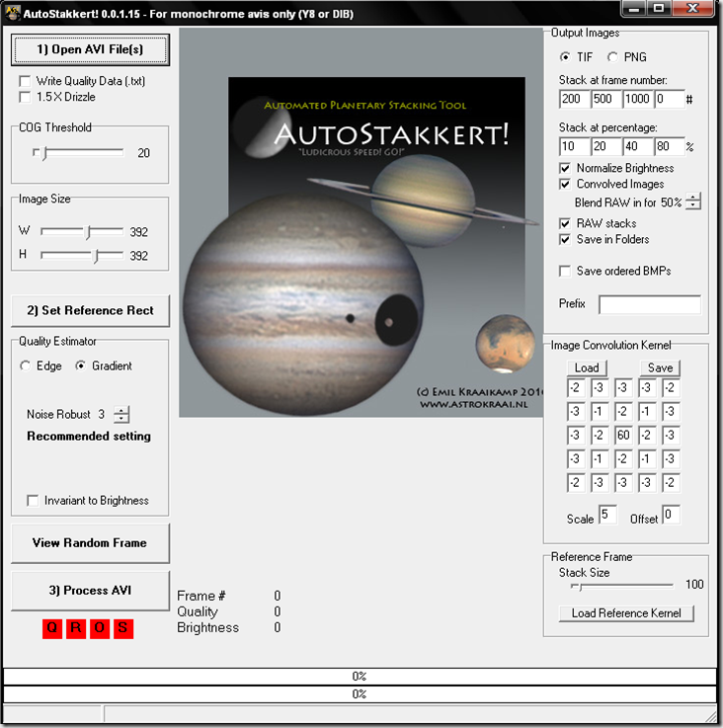723x728 pixels.
Task: Maximize the AutoStakkert window
Action: [x=659, y=8]
